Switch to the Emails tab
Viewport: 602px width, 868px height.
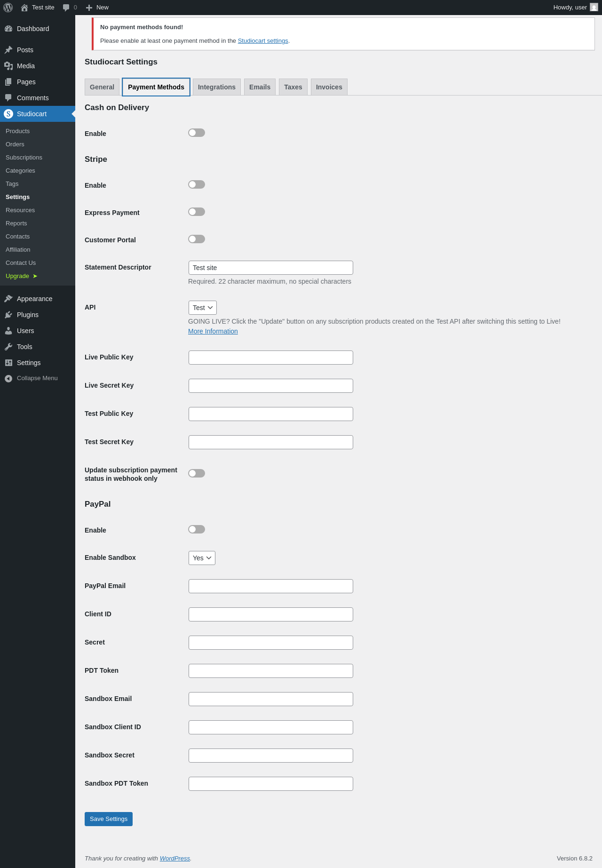[260, 87]
